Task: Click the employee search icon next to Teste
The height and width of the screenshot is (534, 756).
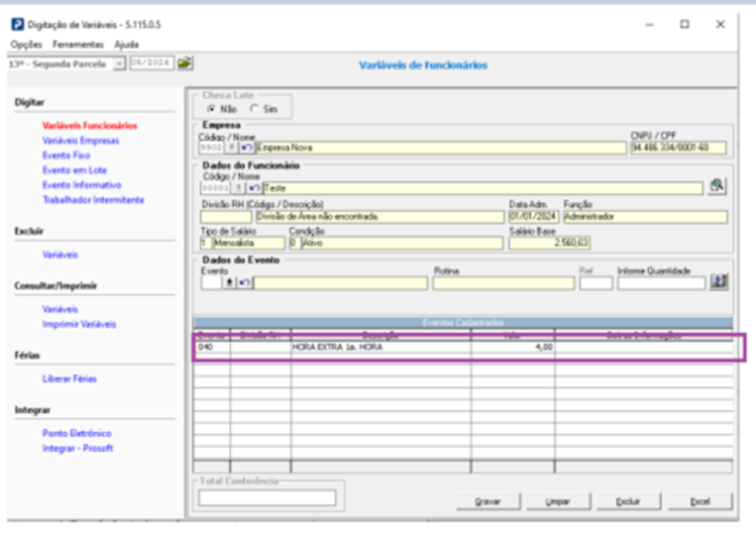Action: click(x=717, y=185)
